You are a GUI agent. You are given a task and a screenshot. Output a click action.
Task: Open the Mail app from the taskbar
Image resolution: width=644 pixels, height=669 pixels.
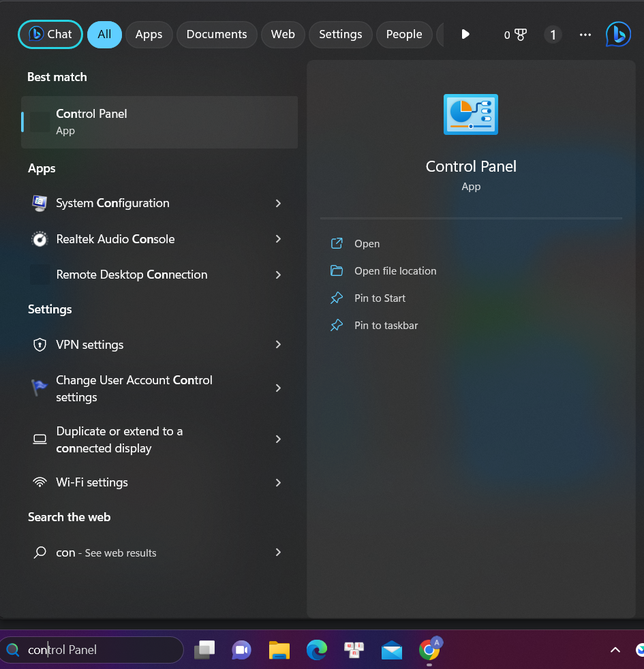click(392, 650)
